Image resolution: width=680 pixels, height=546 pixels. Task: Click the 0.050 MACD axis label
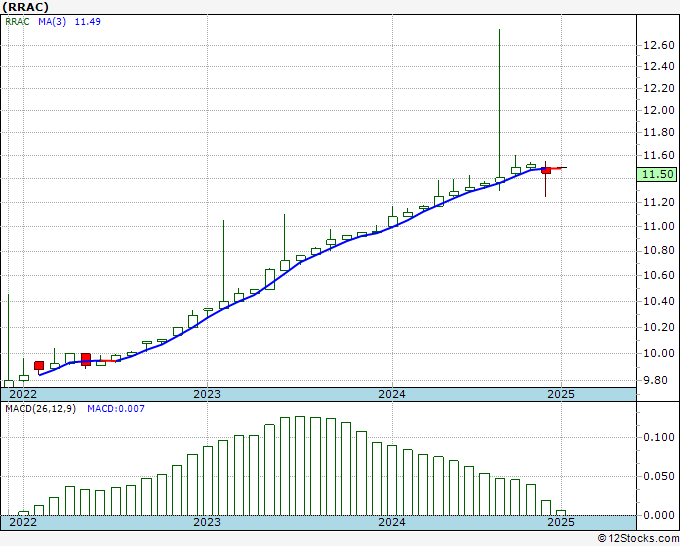(656, 477)
